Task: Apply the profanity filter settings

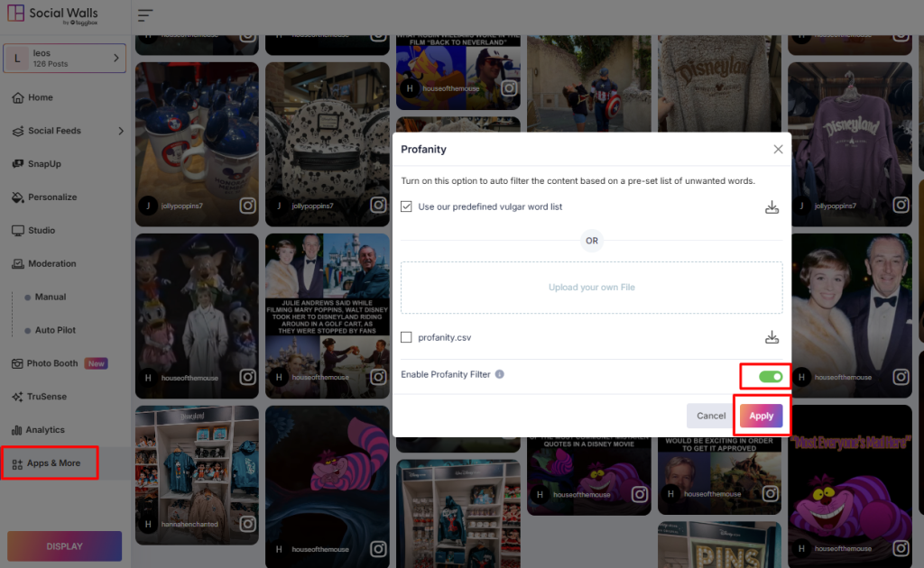Action: (761, 416)
